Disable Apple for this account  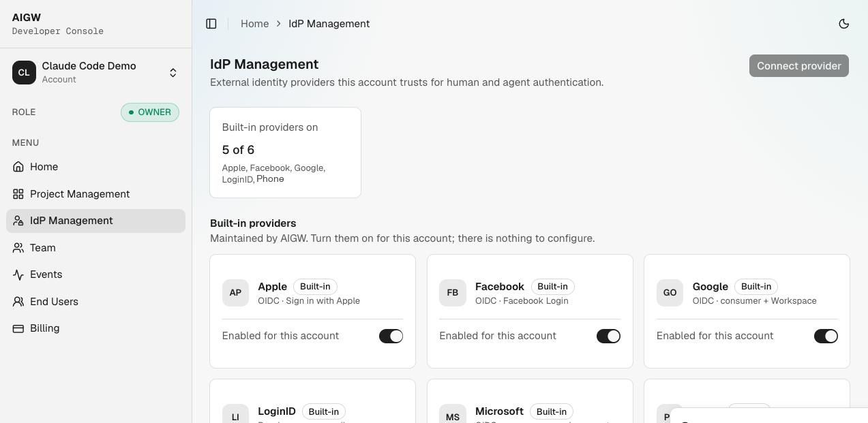point(391,336)
